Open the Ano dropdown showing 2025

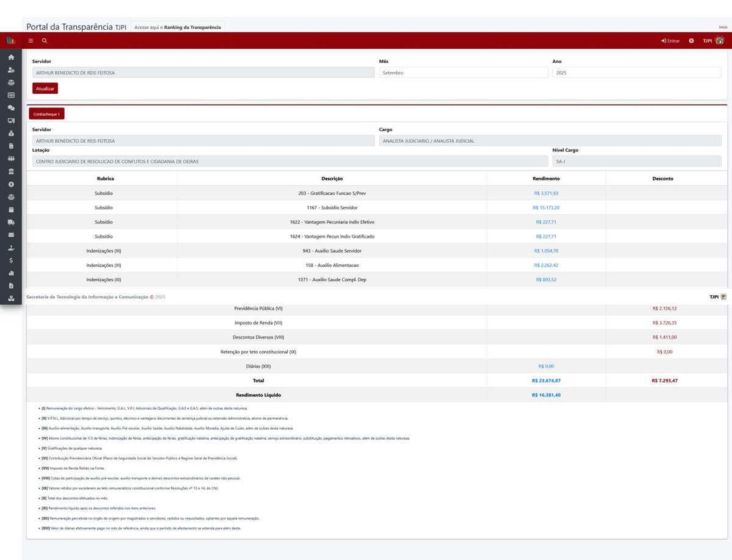click(636, 73)
